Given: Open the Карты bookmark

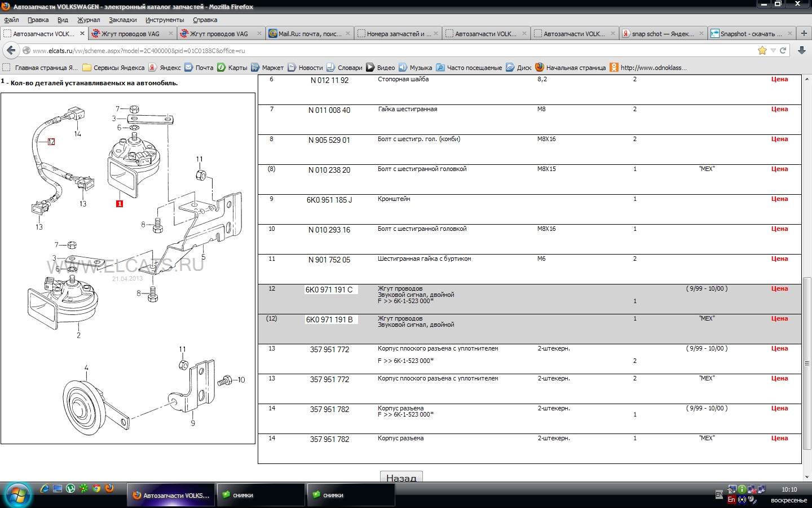Looking at the screenshot, I should tap(232, 68).
